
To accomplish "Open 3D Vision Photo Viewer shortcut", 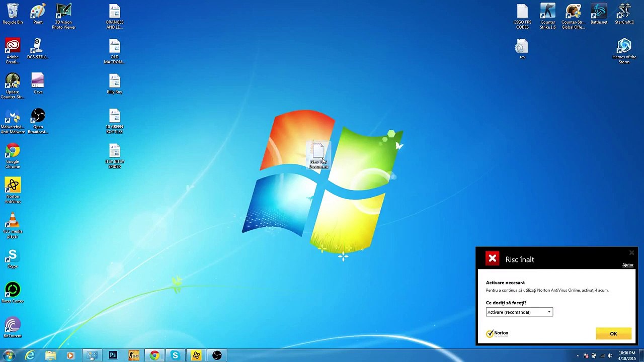I will (x=63, y=17).
